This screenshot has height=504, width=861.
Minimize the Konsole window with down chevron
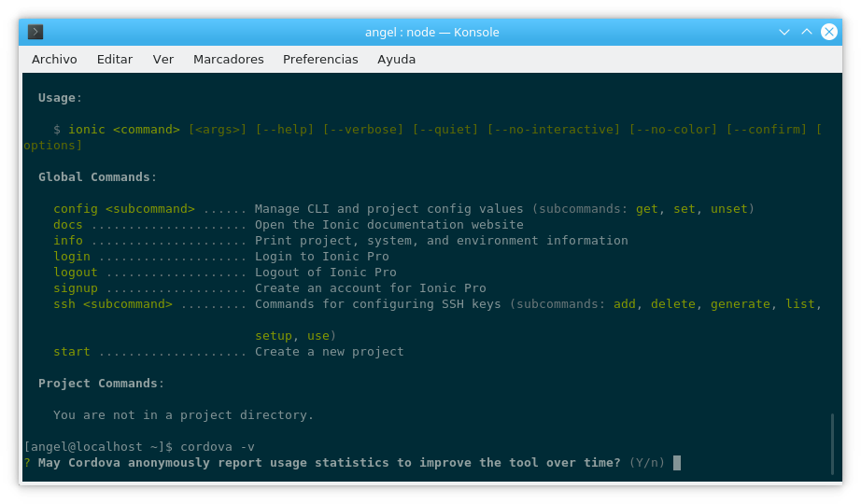pyautogui.click(x=784, y=32)
